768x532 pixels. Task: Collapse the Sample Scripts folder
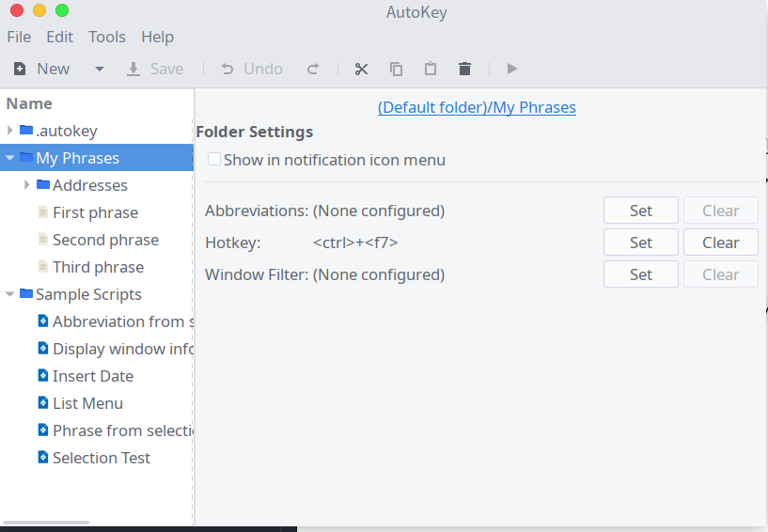tap(9, 294)
